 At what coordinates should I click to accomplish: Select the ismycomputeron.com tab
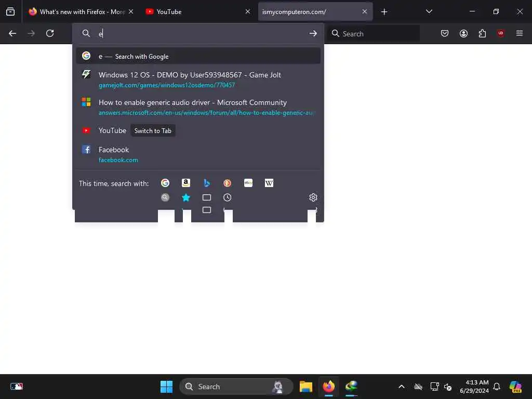click(315, 11)
